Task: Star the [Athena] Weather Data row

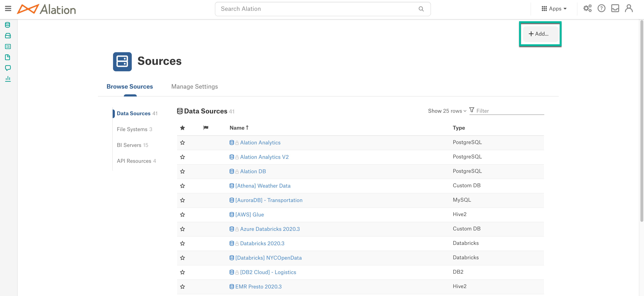Action: click(x=183, y=186)
